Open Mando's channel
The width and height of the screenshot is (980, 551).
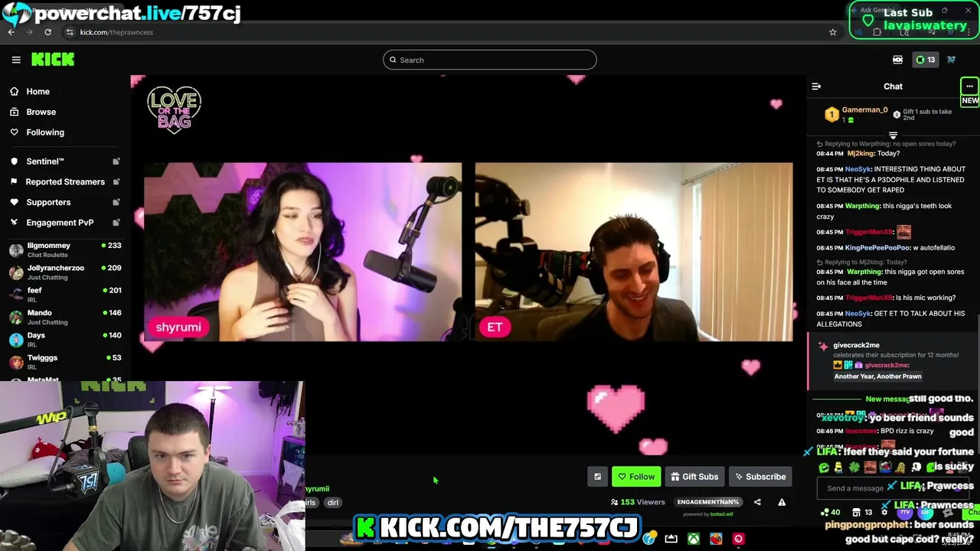(x=65, y=317)
